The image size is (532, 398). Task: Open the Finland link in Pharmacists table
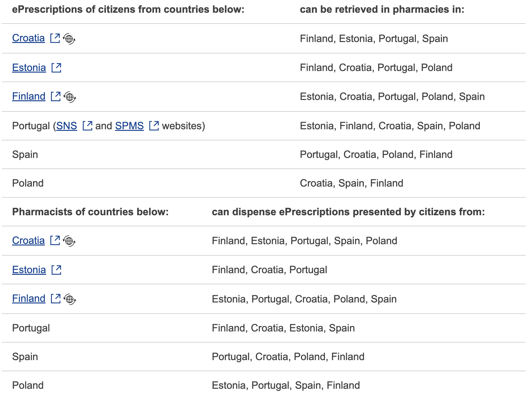click(x=29, y=299)
